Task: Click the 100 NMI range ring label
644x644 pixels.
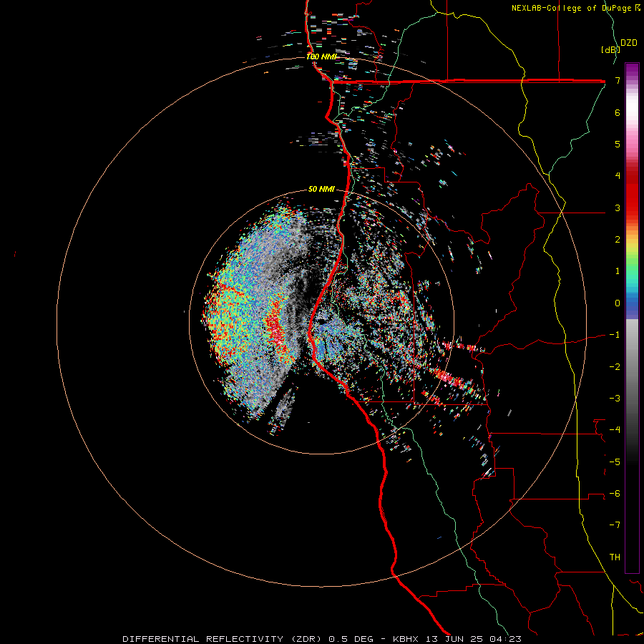Action: point(321,57)
